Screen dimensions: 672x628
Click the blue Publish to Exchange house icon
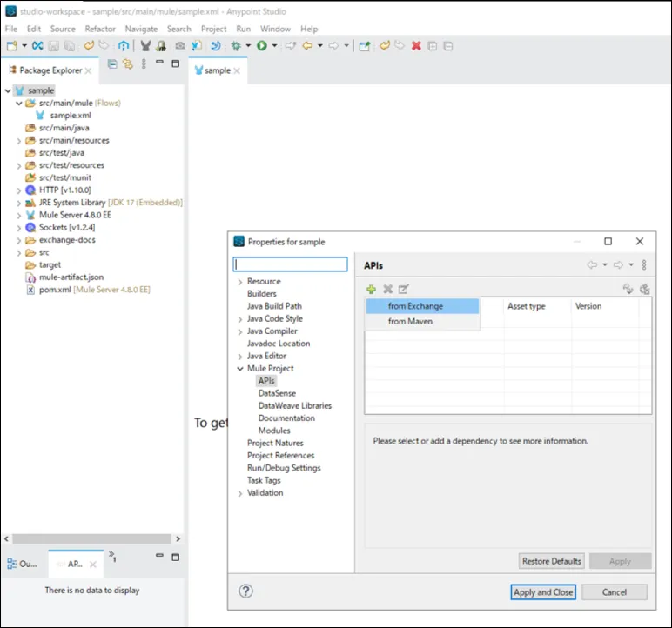pyautogui.click(x=124, y=46)
